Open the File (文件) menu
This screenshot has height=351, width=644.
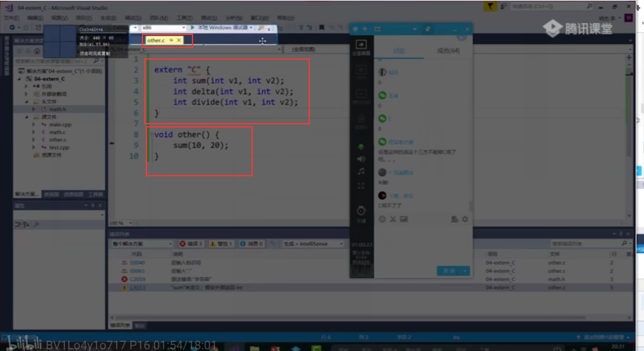point(11,18)
